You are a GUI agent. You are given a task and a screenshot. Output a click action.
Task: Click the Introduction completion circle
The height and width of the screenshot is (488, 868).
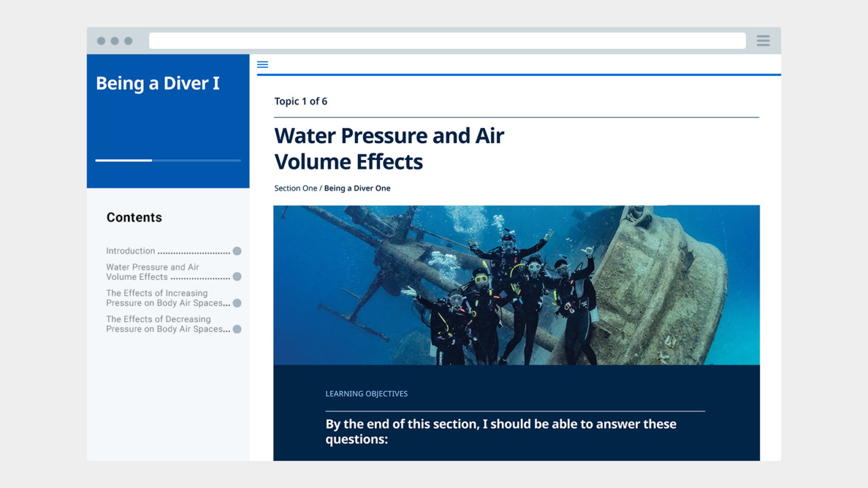coord(237,251)
